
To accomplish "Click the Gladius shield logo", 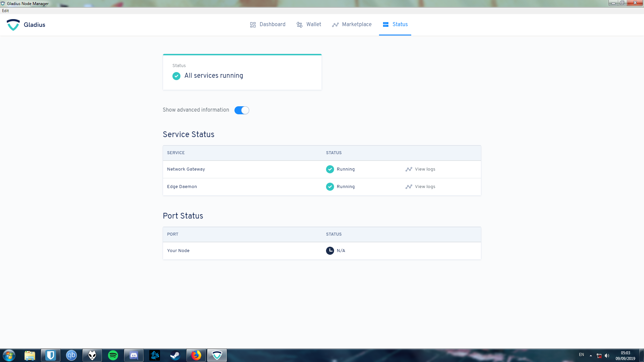I will pos(13,25).
